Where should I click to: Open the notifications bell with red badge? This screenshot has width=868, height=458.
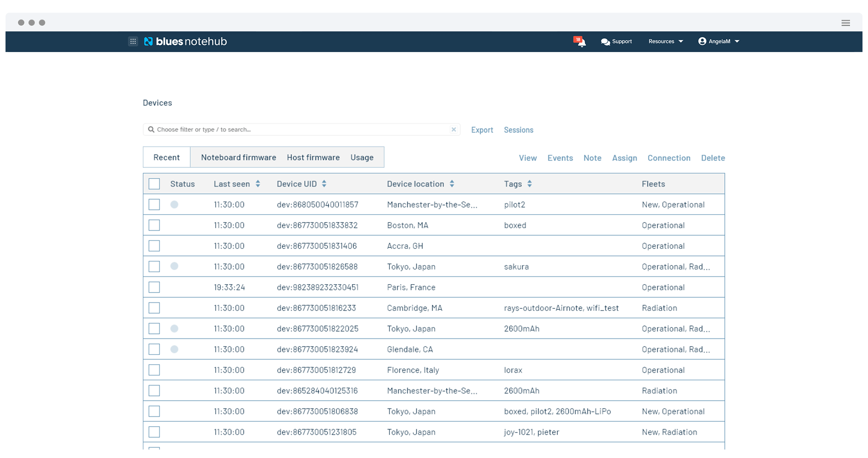click(x=580, y=42)
